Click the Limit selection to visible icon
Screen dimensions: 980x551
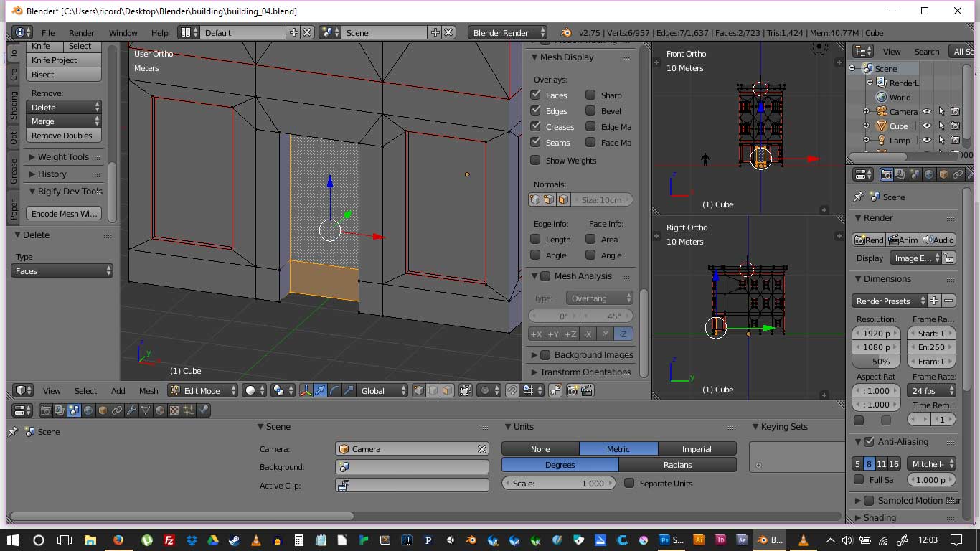pos(466,390)
